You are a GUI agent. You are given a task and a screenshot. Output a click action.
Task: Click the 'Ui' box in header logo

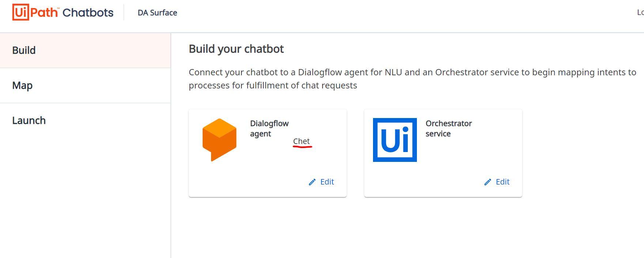(x=20, y=12)
